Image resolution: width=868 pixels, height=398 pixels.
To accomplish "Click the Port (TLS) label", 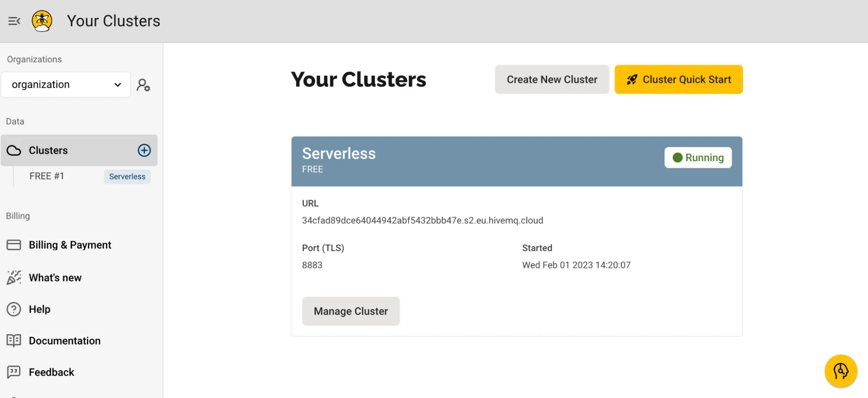I will point(323,248).
